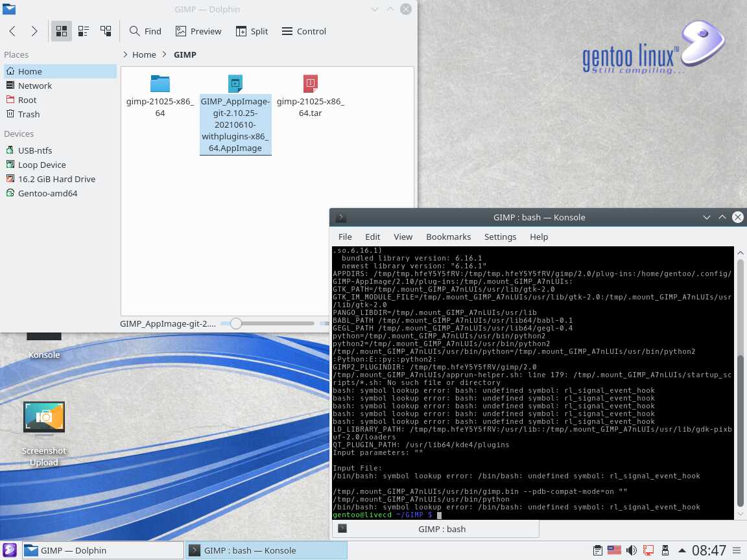Click the 08:47 clock

click(x=709, y=550)
